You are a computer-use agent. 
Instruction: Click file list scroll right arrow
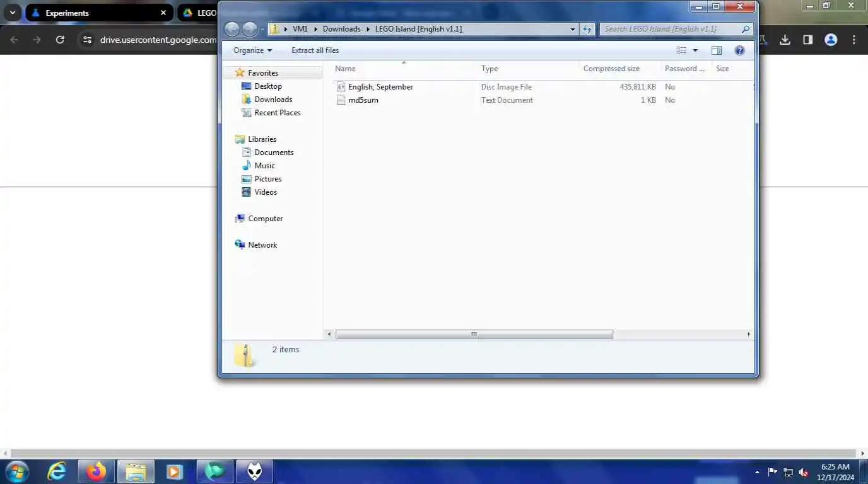click(x=749, y=334)
